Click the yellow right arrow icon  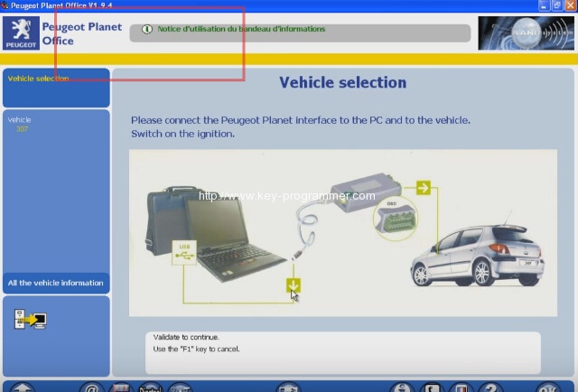coord(424,188)
